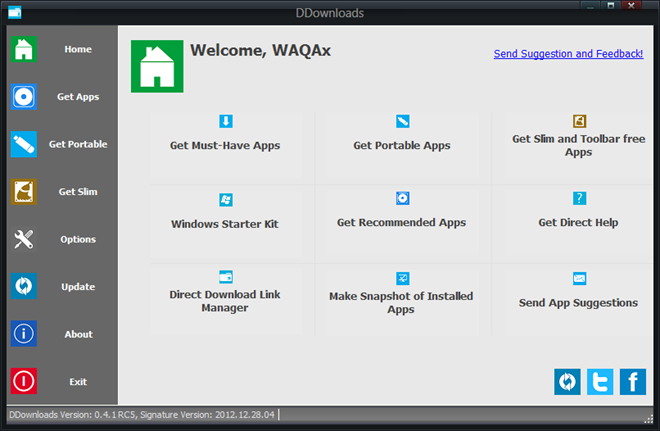Click the Get Portable USB sidebar icon
660x431 pixels.
tap(24, 144)
